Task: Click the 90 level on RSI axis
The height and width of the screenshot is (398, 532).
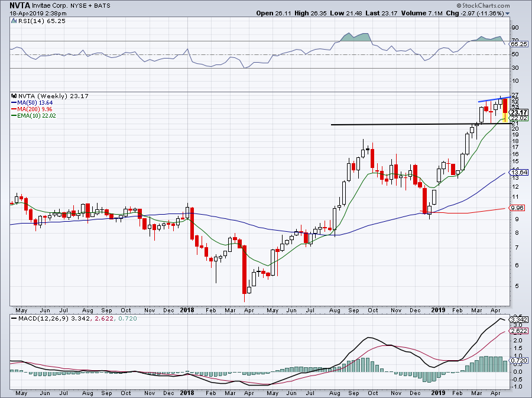Action: coord(515,28)
